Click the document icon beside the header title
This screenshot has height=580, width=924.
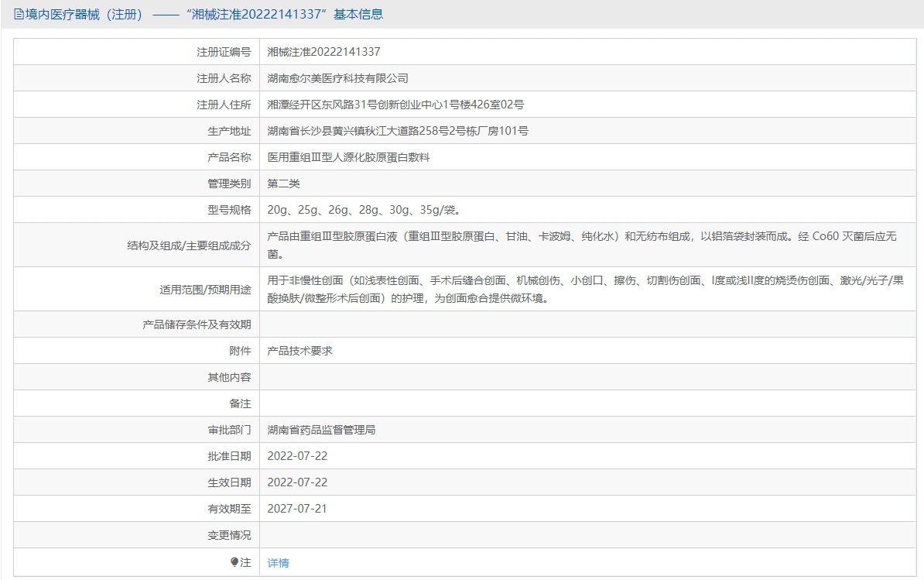click(19, 14)
